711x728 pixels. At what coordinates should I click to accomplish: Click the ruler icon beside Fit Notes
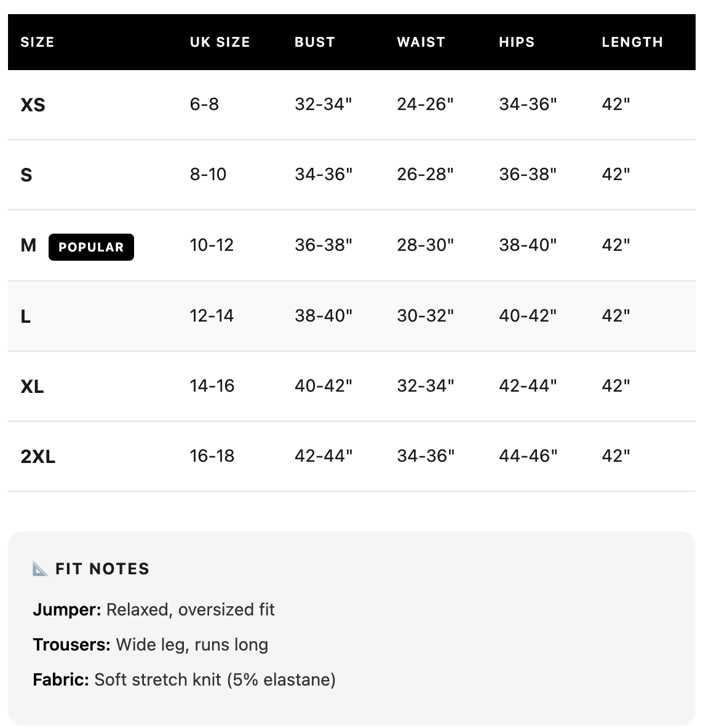pyautogui.click(x=40, y=569)
